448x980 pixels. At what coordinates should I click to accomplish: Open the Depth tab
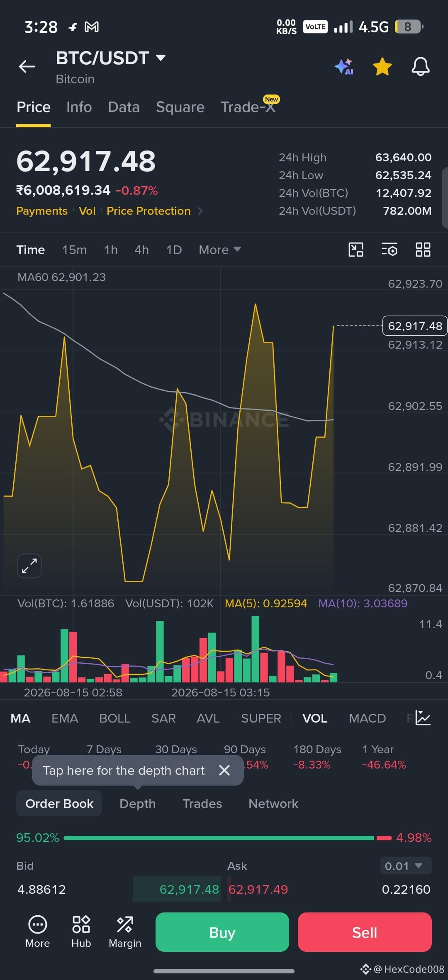tap(137, 803)
